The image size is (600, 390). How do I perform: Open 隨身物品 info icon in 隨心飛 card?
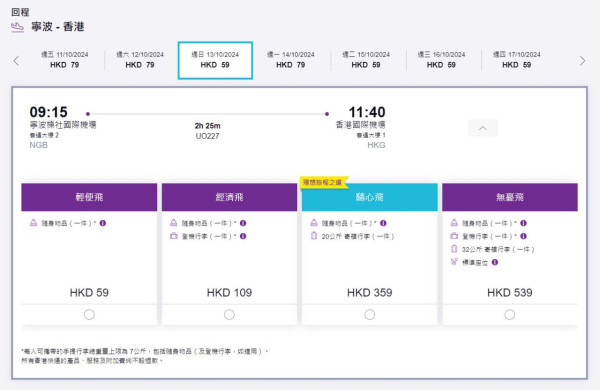[383, 223]
